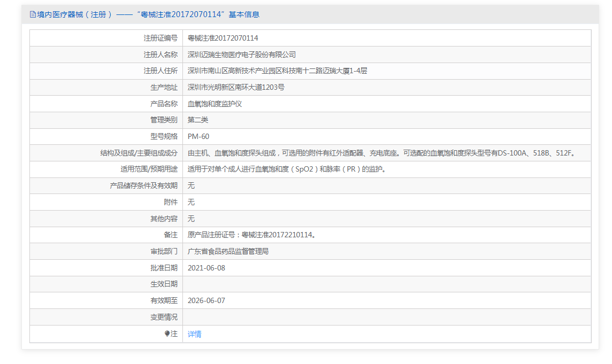Select approval department 广东省食品药品监督管理局
The height and width of the screenshot is (364, 612).
click(228, 251)
